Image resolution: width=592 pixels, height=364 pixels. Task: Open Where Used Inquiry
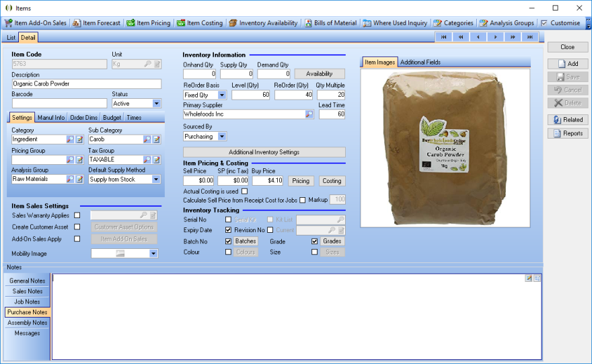pyautogui.click(x=395, y=23)
